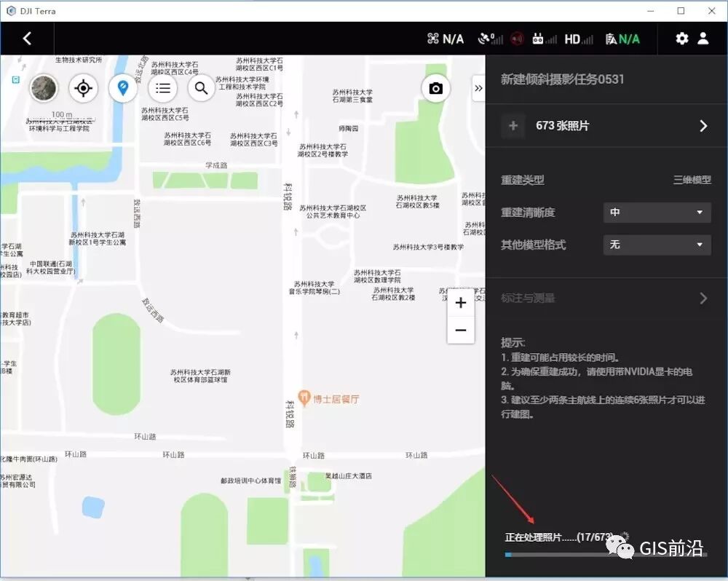
Task: Click the camera icon above the map
Action: click(435, 88)
